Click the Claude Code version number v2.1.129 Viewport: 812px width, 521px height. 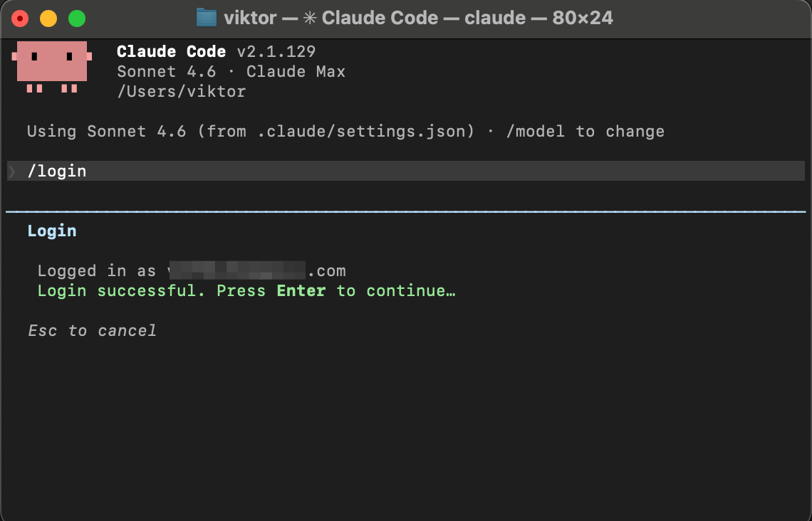pyautogui.click(x=276, y=52)
